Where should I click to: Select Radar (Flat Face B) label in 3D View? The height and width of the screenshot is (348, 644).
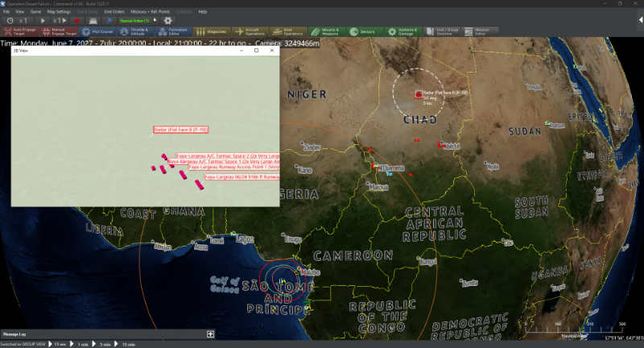tap(181, 130)
